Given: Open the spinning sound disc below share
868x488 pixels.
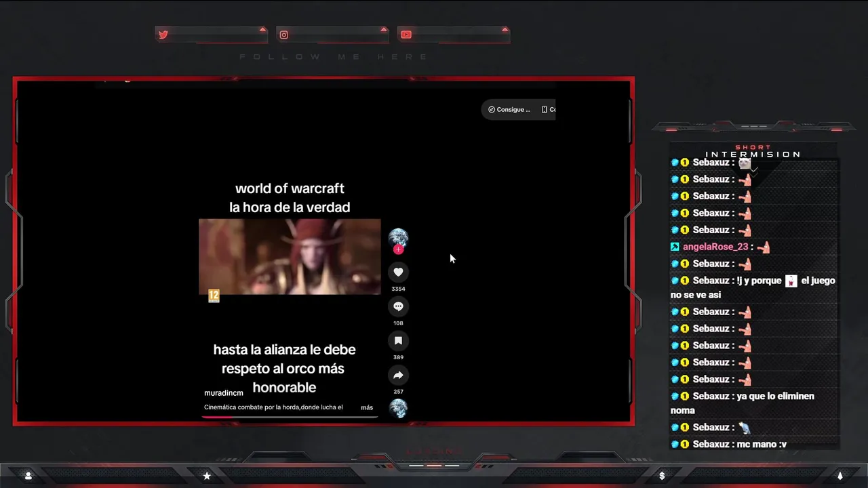Looking at the screenshot, I should coord(398,408).
